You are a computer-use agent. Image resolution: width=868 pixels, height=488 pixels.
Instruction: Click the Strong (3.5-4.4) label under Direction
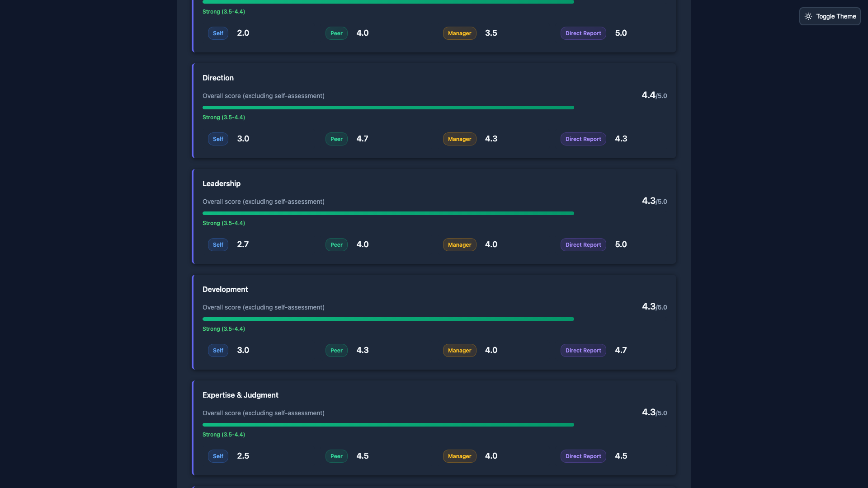click(x=223, y=117)
